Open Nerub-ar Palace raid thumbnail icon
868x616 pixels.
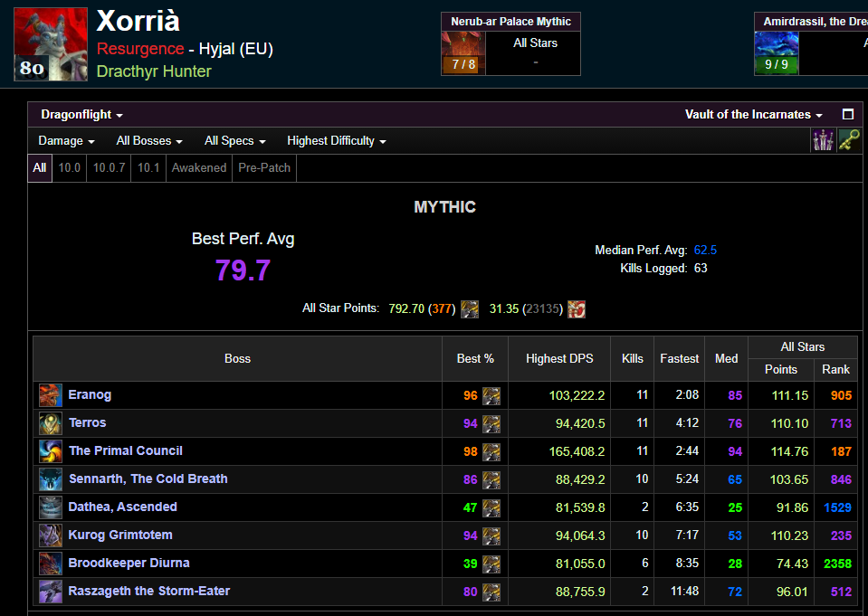point(463,53)
